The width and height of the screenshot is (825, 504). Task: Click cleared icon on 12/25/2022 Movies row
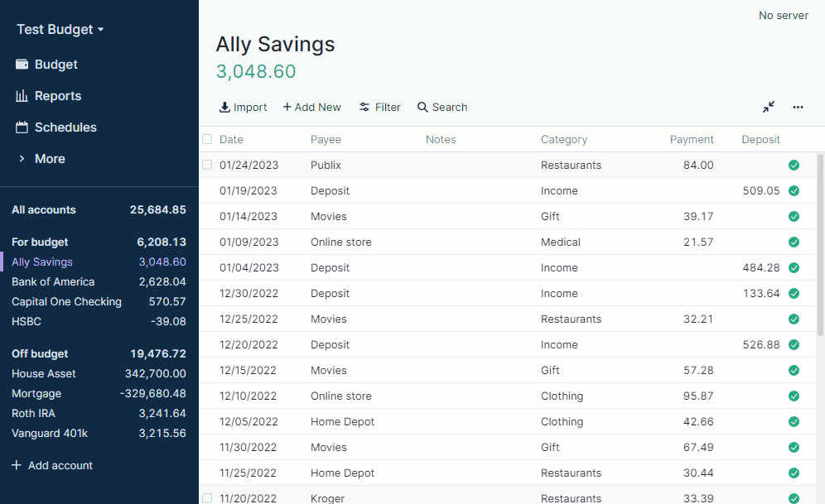point(794,319)
